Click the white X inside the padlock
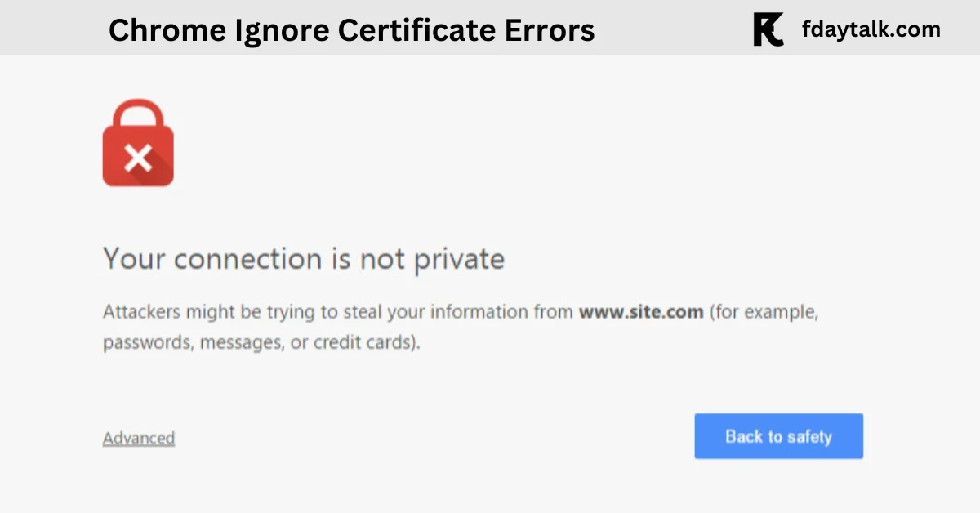 tap(139, 156)
